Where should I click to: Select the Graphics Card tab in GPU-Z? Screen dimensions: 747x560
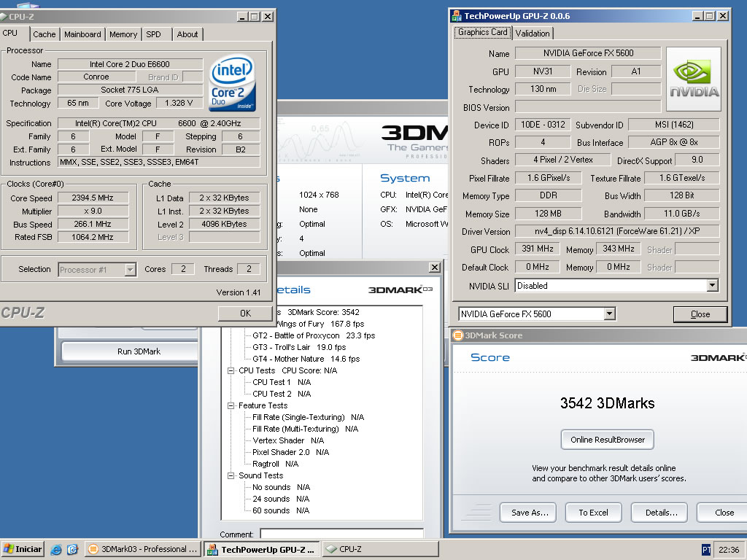pos(483,32)
